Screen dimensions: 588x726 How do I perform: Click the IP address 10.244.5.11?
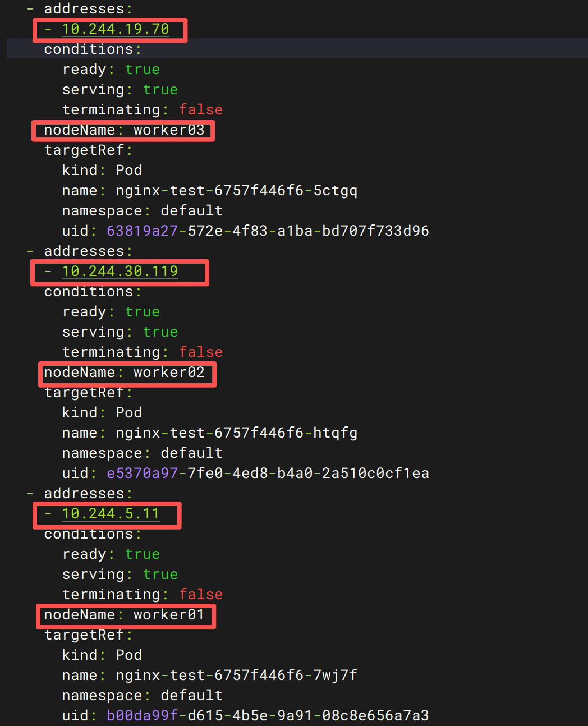tap(111, 513)
